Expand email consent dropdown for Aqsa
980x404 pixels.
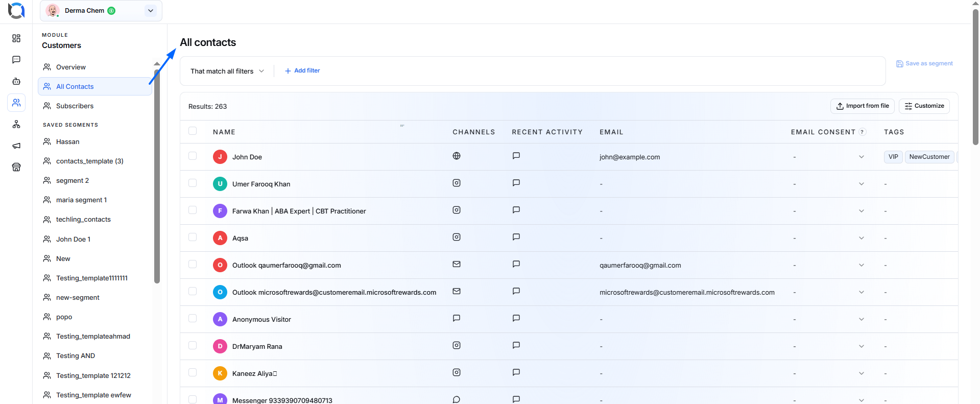click(862, 238)
